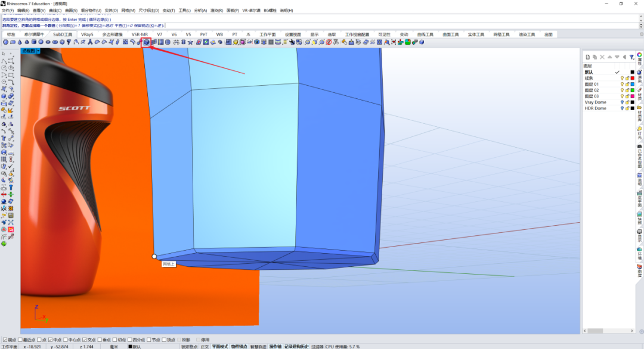644x349 pixels.
Task: Open the 网格(M) menu
Action: tap(128, 10)
